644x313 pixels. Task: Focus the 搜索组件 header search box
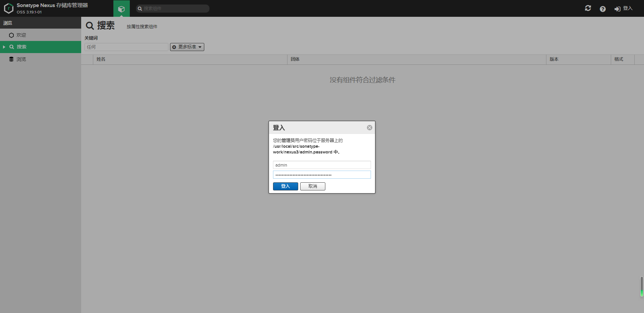173,8
